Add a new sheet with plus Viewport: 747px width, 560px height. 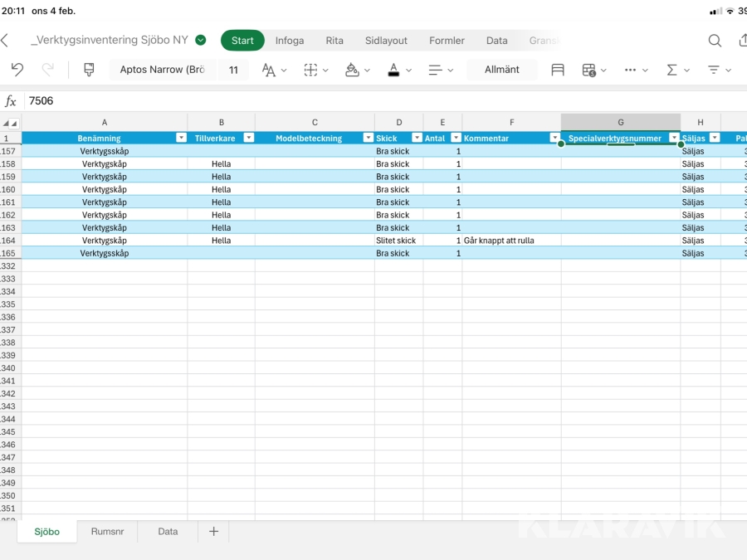(213, 532)
